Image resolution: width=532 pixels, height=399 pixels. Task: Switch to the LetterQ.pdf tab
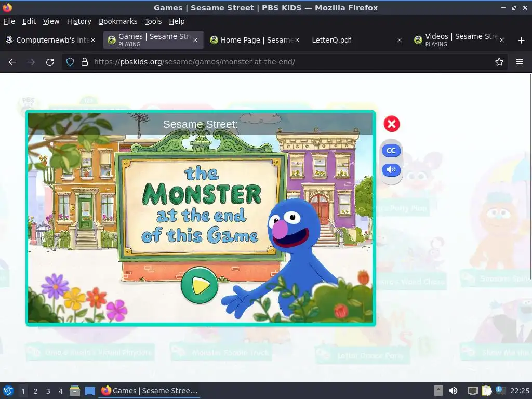pyautogui.click(x=356, y=40)
